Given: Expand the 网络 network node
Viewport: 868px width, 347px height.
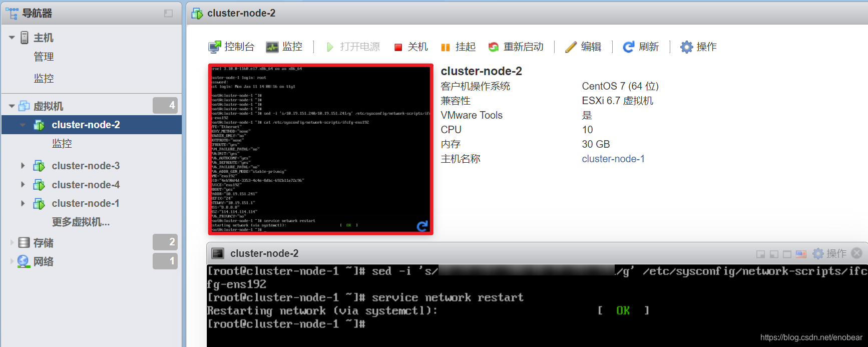Looking at the screenshot, I should click(12, 261).
